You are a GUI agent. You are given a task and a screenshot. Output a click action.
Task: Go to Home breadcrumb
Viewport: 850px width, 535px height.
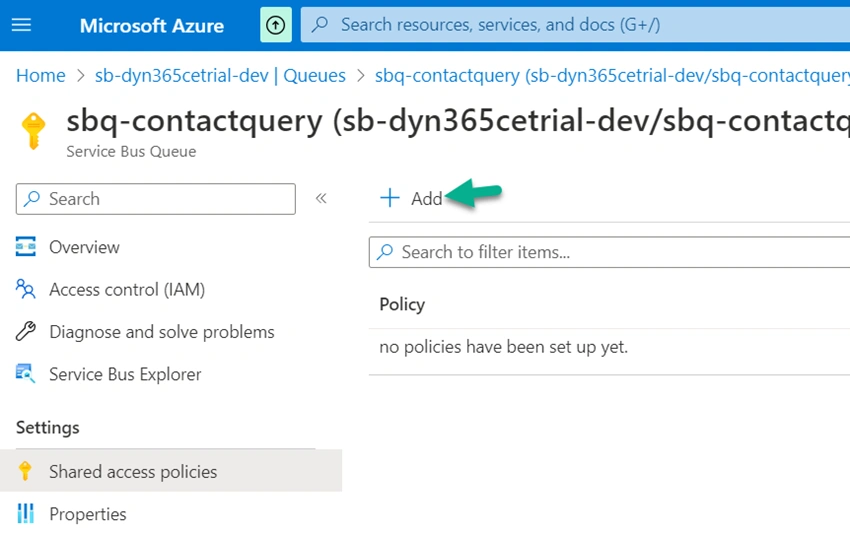click(x=41, y=75)
